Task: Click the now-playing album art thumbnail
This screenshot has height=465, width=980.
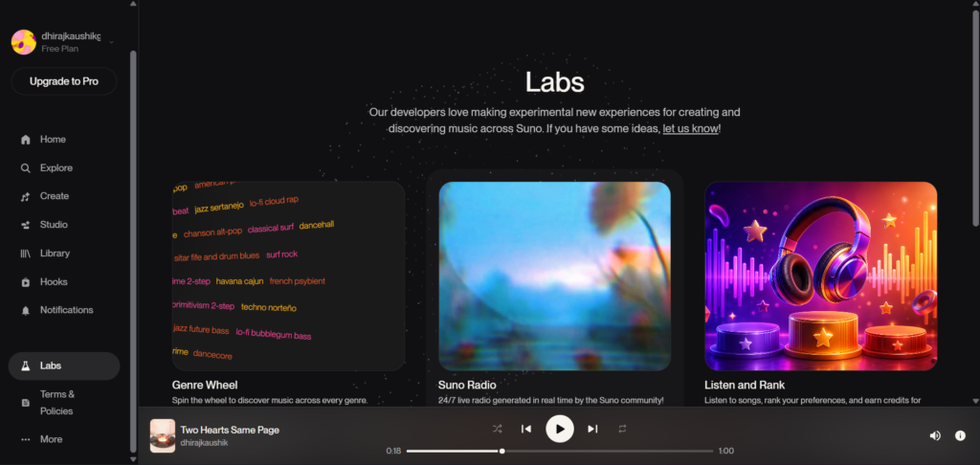Action: coord(163,435)
